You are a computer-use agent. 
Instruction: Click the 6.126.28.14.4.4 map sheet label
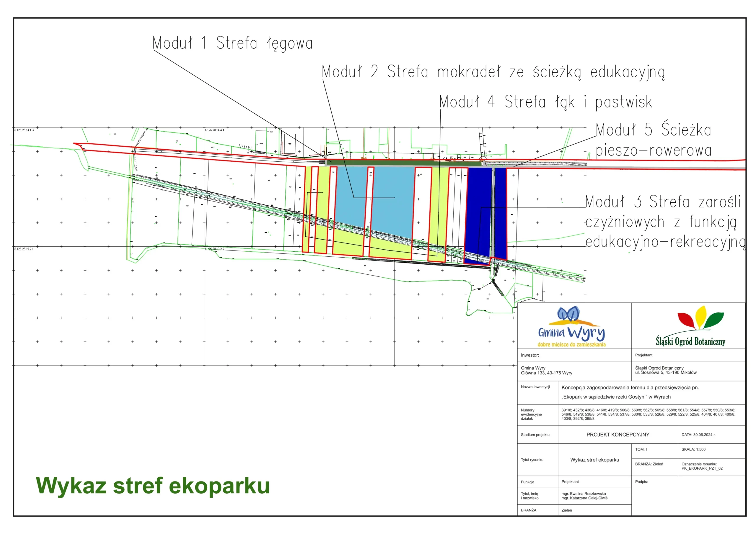point(214,130)
